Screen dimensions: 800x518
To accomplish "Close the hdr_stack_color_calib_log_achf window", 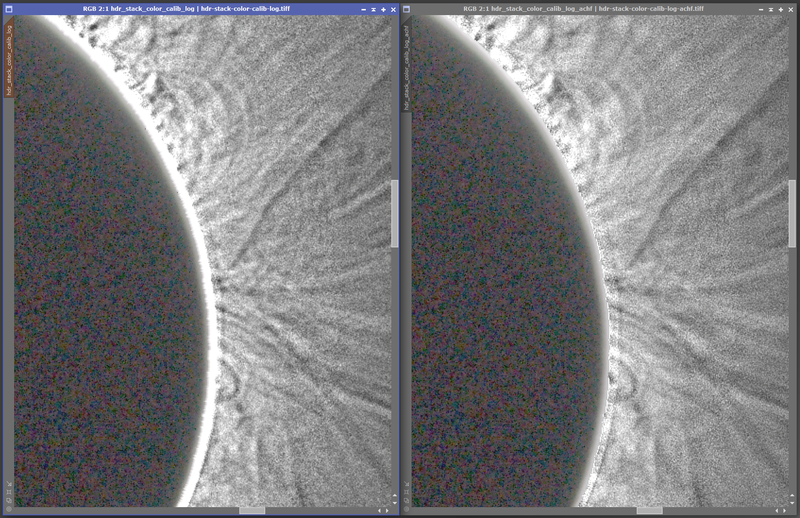I will pos(791,9).
